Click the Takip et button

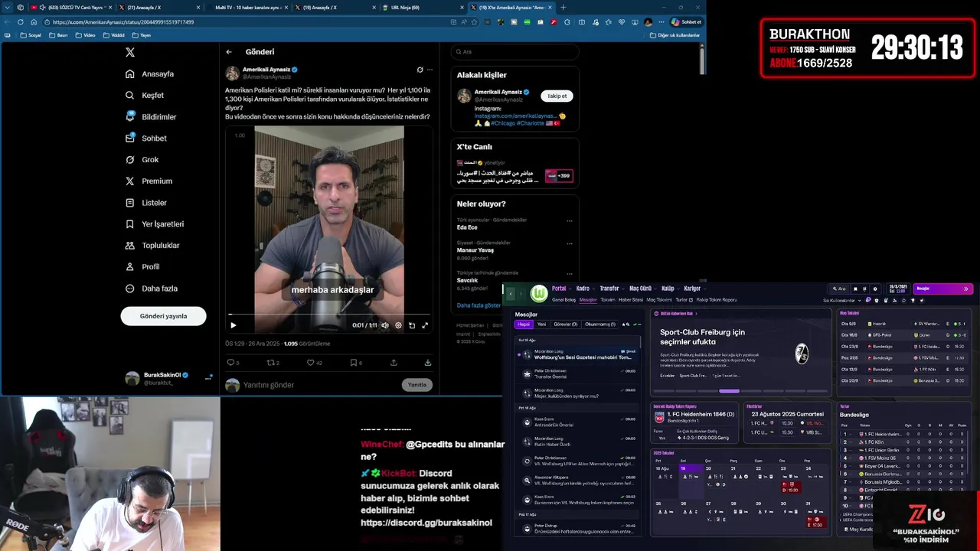pos(557,96)
